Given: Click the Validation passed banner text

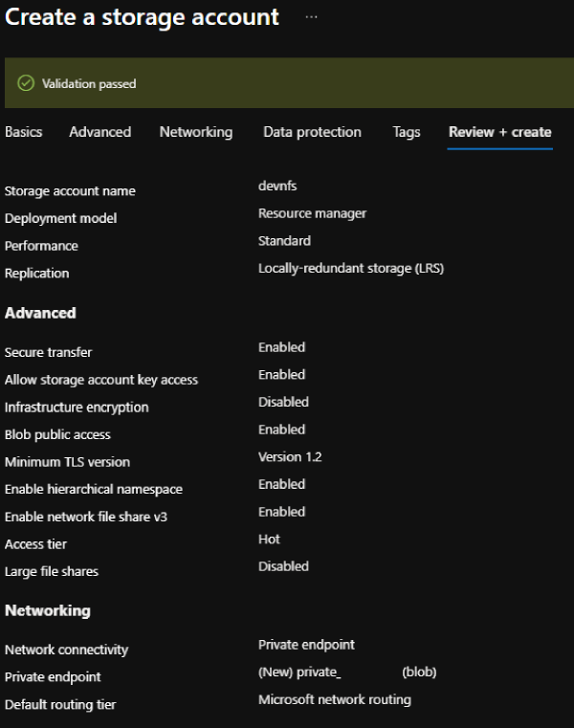Looking at the screenshot, I should point(89,84).
